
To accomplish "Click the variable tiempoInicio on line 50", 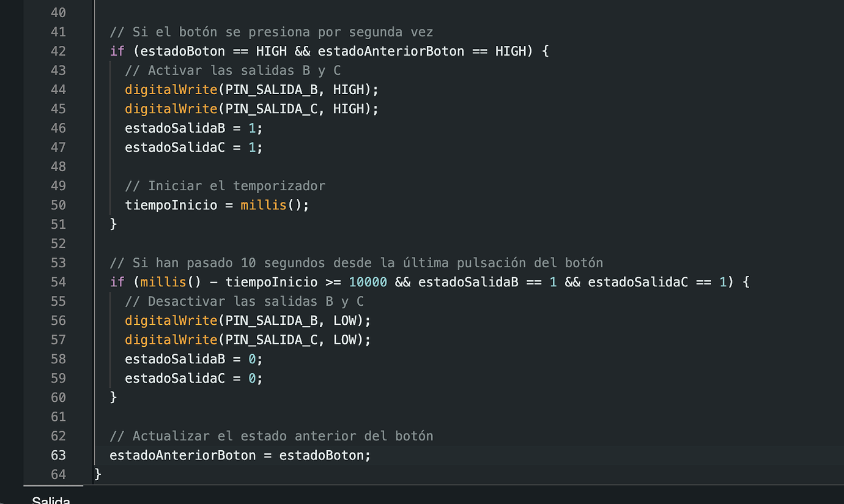I will pos(171,205).
